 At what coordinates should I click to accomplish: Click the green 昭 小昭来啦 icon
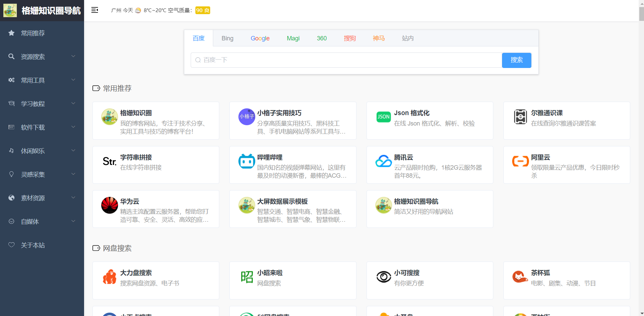[x=247, y=277]
